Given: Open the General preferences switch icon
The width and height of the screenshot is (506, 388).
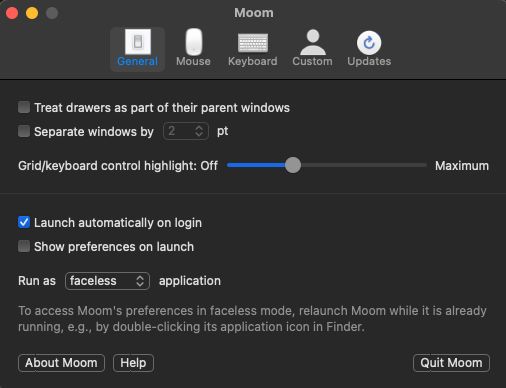Looking at the screenshot, I should tap(138, 42).
